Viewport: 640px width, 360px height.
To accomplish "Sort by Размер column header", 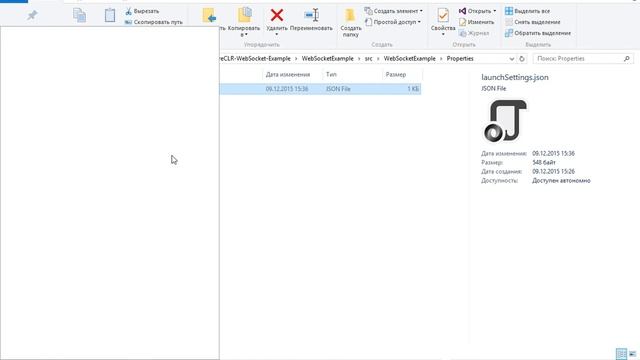I will [x=396, y=75].
